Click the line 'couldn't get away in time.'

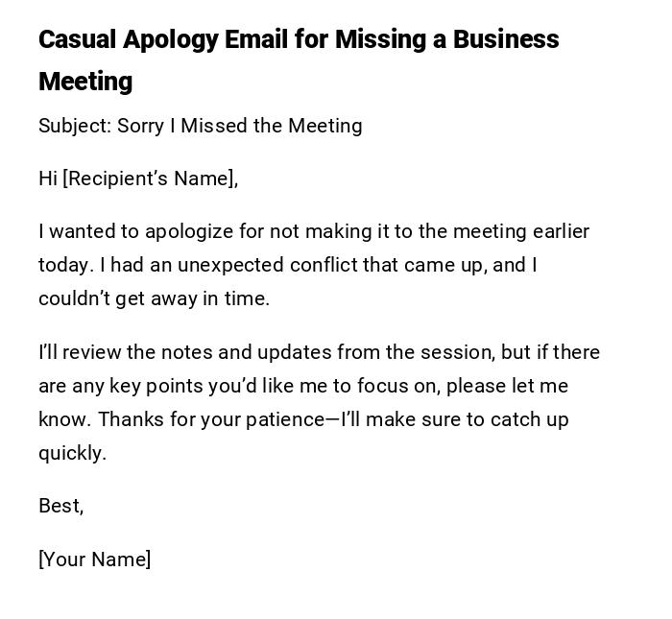coord(154,298)
